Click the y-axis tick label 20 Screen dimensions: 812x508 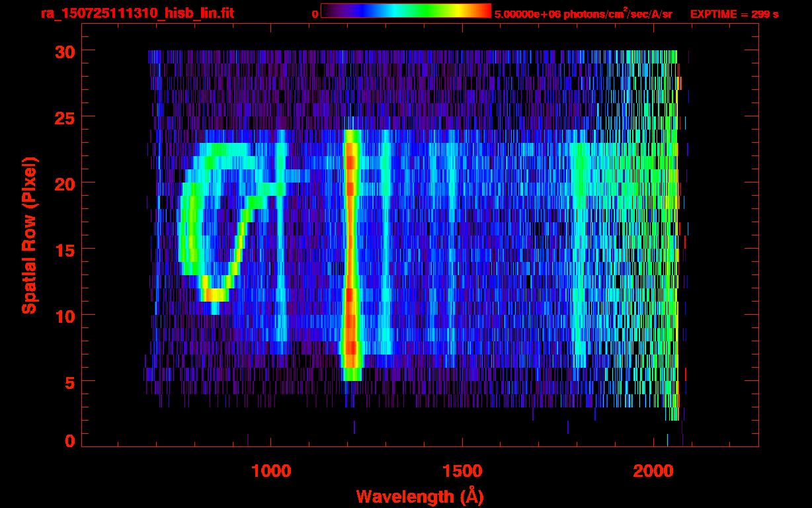(63, 183)
